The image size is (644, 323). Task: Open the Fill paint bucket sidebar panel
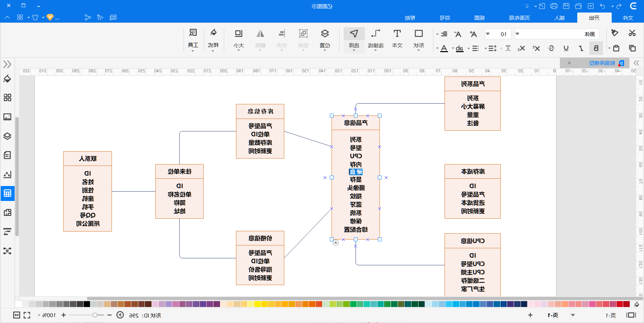(7, 79)
